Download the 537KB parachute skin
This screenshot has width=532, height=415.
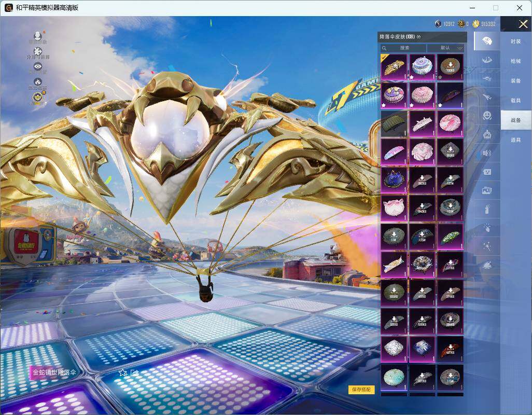coord(450,265)
